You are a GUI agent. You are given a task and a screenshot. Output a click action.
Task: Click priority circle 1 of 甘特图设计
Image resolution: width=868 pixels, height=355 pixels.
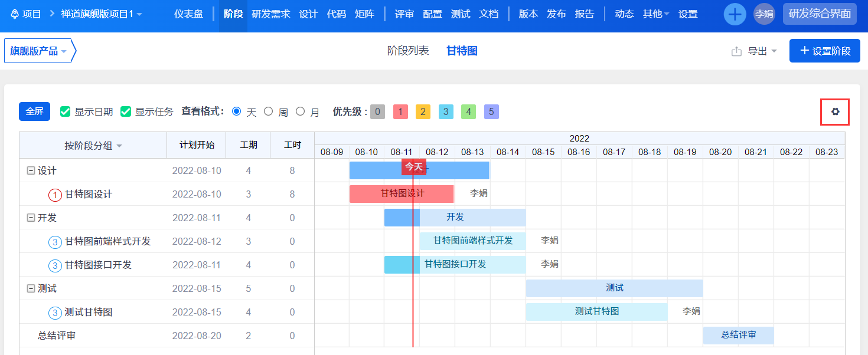pyautogui.click(x=55, y=195)
